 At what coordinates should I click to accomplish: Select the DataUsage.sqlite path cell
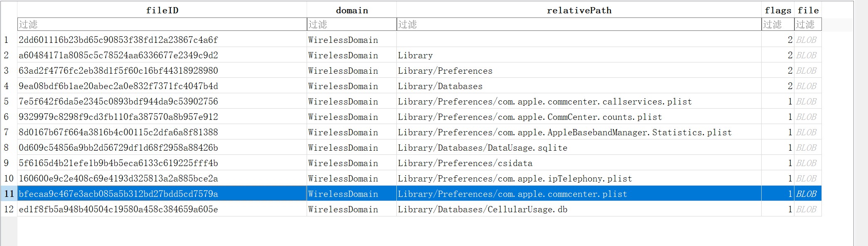pos(482,148)
